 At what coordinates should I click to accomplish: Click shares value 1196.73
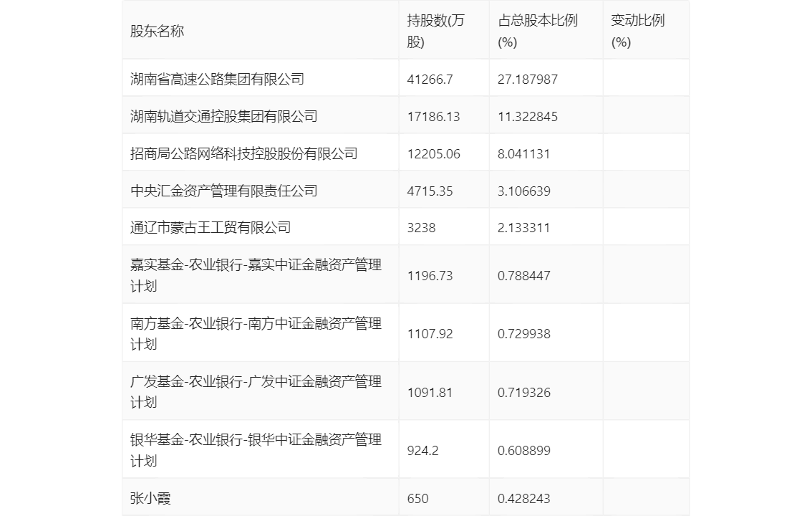(x=430, y=276)
